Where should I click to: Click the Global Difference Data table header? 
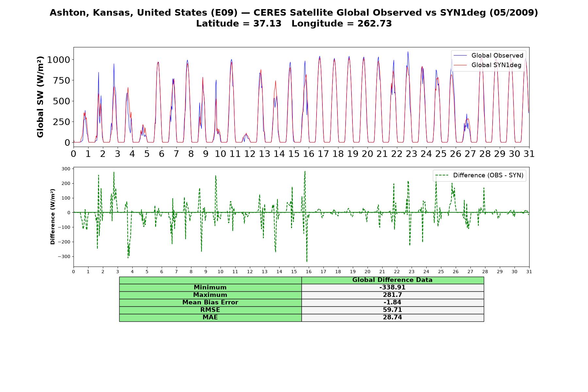tap(393, 280)
